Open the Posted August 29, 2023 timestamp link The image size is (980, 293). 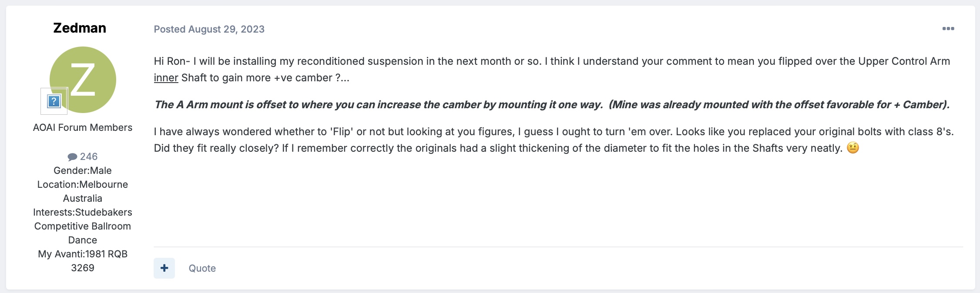[x=209, y=29]
